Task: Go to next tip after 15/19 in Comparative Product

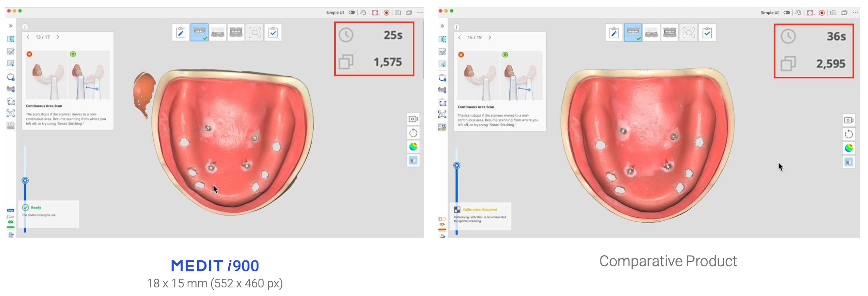Action: coord(490,37)
